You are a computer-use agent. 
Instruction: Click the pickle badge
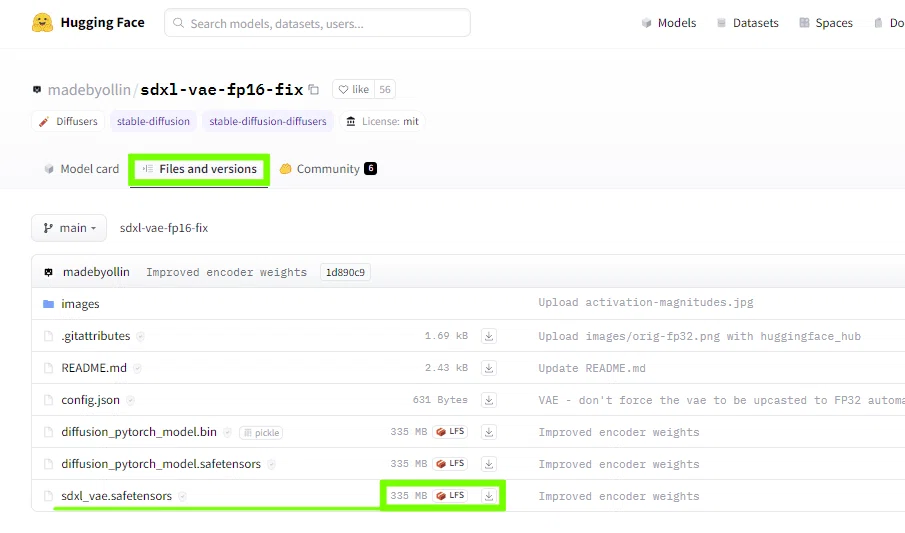[261, 433]
